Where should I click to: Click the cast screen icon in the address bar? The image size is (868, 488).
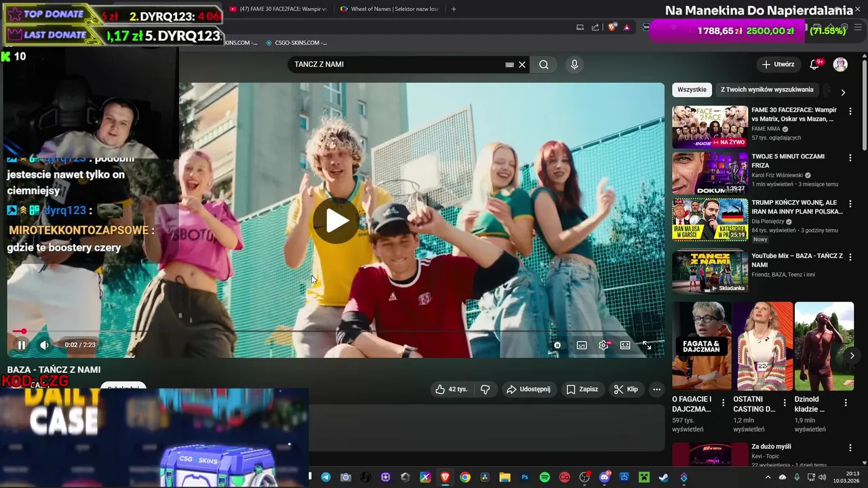point(580,27)
